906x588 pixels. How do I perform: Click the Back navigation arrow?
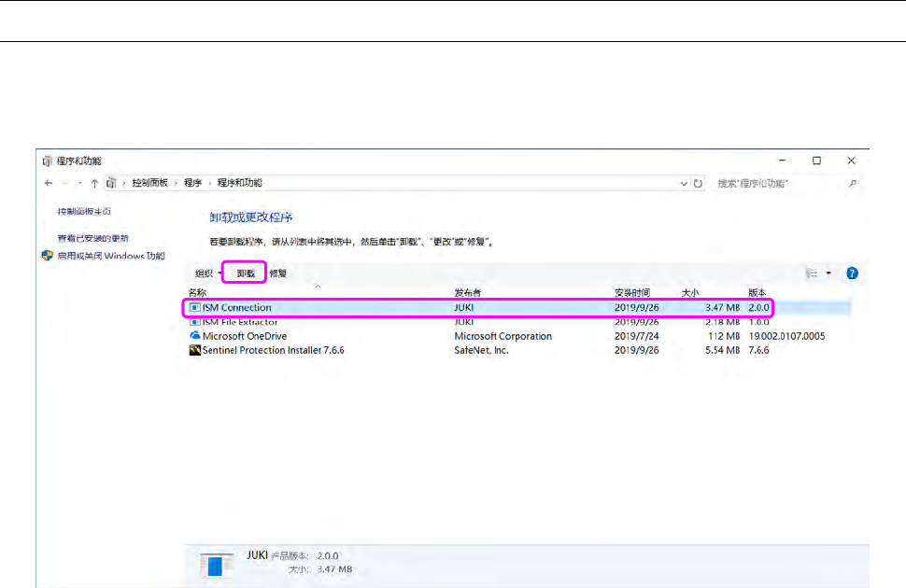pyautogui.click(x=49, y=183)
